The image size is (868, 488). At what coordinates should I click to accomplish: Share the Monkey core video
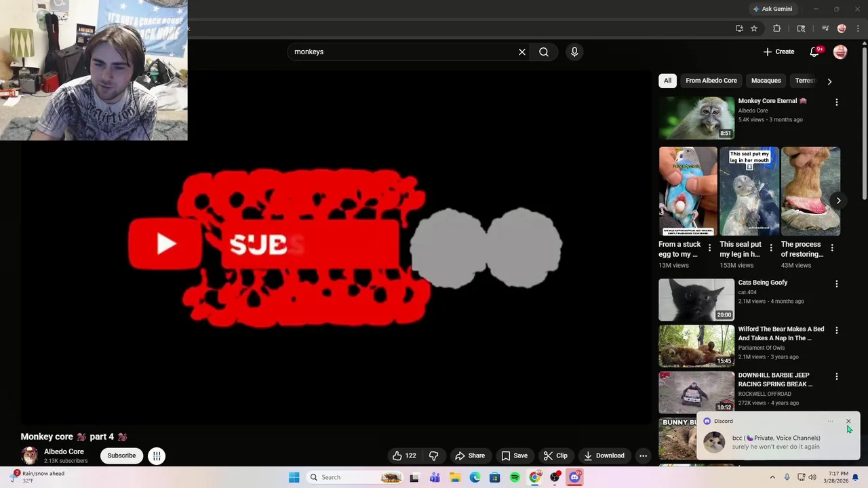[x=470, y=455]
